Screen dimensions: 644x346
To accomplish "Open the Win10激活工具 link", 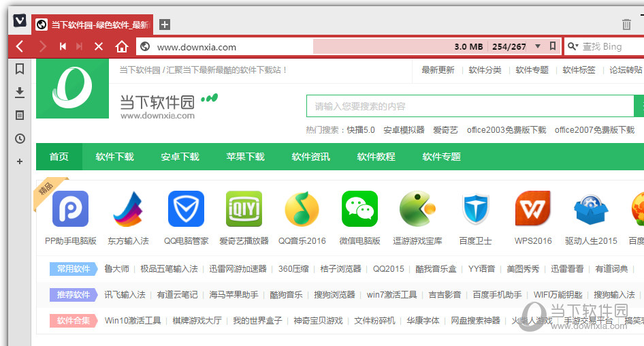I will pos(133,321).
